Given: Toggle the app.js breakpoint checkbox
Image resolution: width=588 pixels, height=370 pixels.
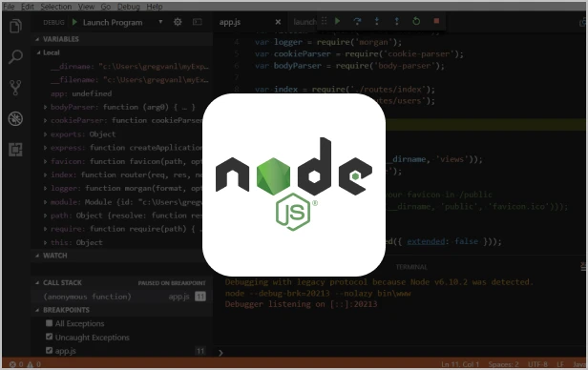Looking at the screenshot, I should (49, 350).
